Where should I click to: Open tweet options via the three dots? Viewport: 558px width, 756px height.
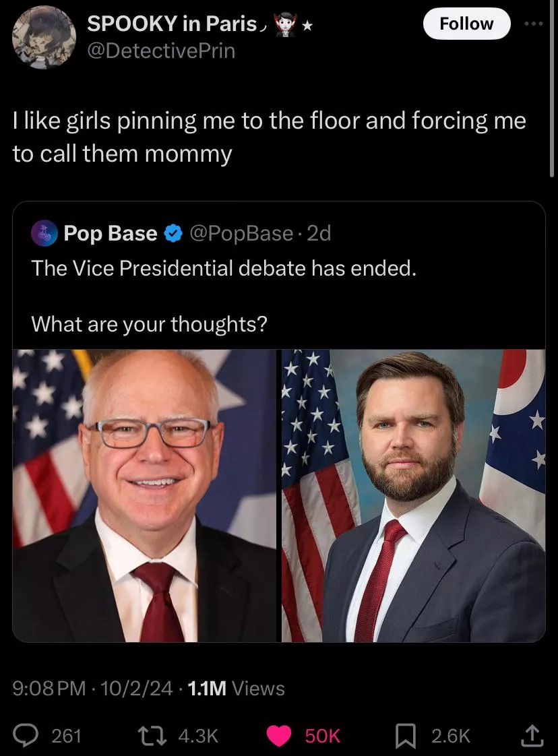534,23
